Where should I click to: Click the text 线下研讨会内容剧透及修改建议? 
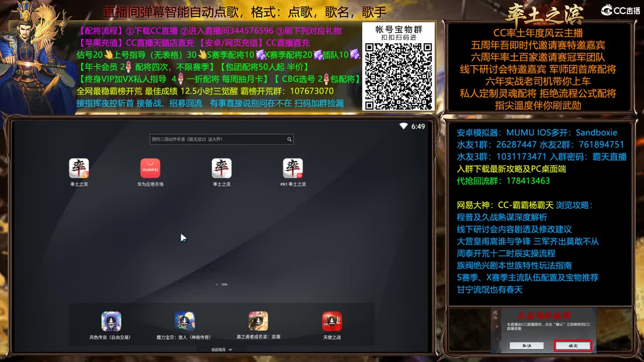tap(514, 229)
